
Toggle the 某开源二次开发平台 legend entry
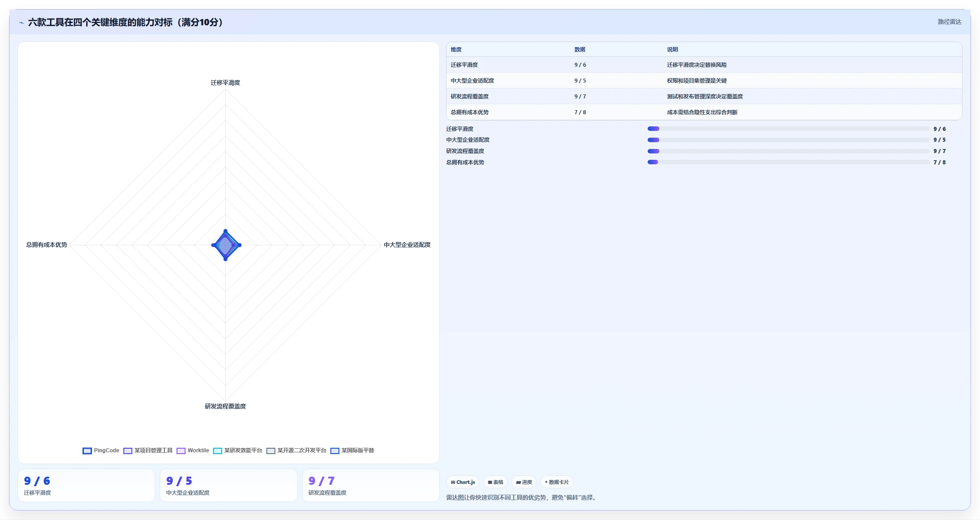tap(296, 450)
